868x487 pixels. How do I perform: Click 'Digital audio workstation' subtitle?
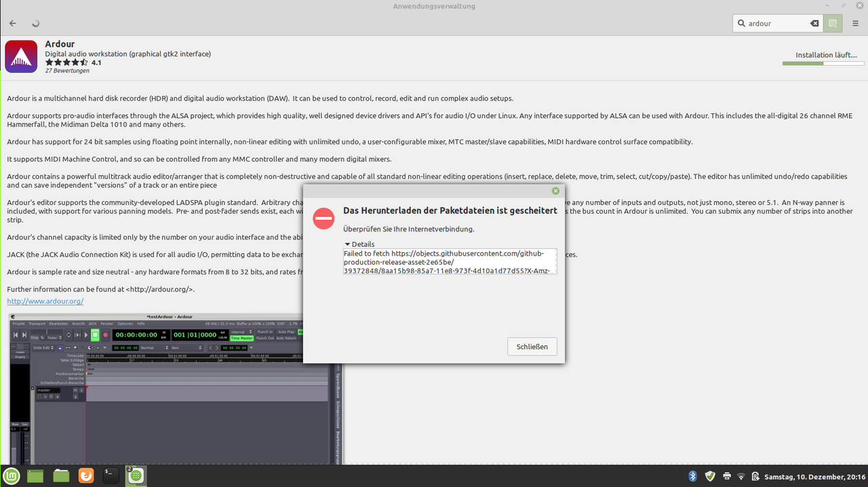(128, 54)
